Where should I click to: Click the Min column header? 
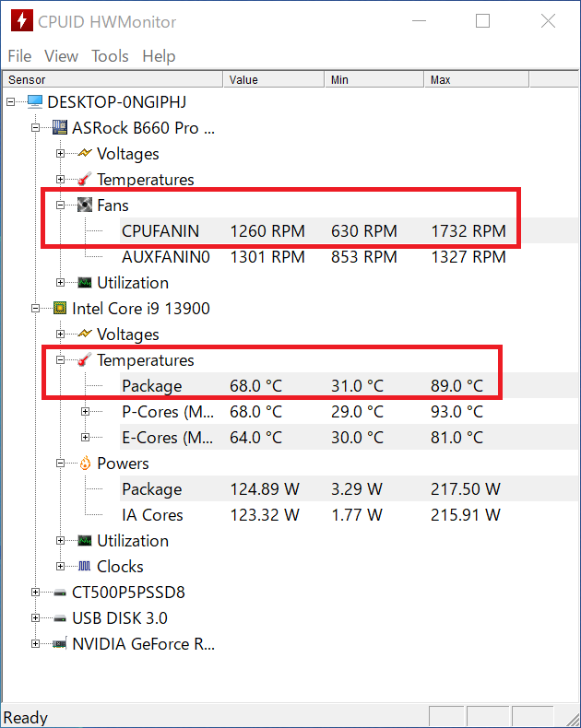374,79
